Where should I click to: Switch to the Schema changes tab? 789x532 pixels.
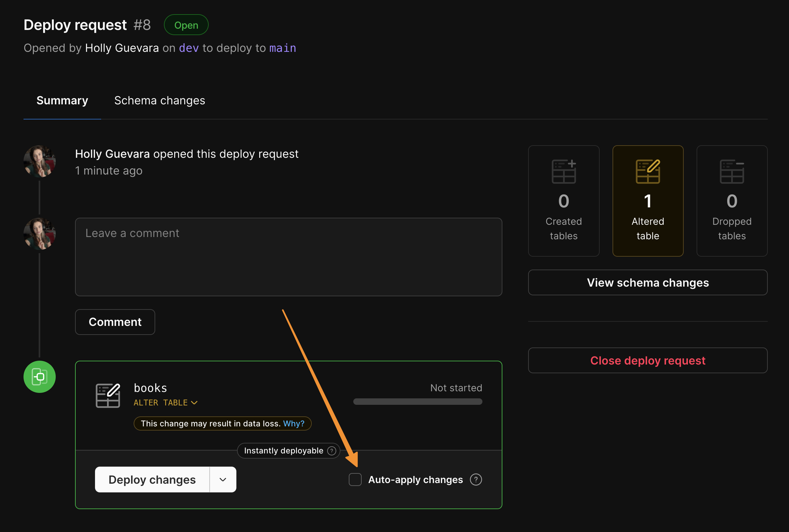click(x=159, y=100)
